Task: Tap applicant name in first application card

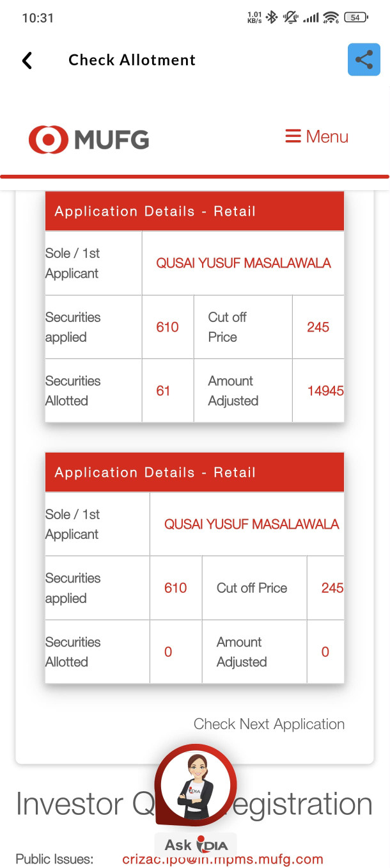Action: [x=244, y=263]
